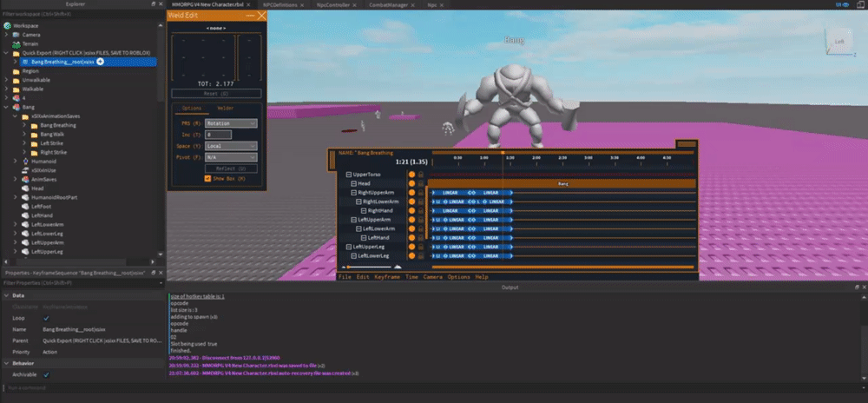Click the orange dot on Head track
868x403 pixels.
[x=411, y=183]
